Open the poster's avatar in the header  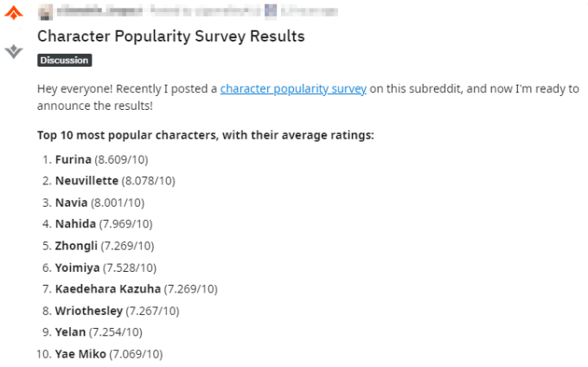click(44, 11)
